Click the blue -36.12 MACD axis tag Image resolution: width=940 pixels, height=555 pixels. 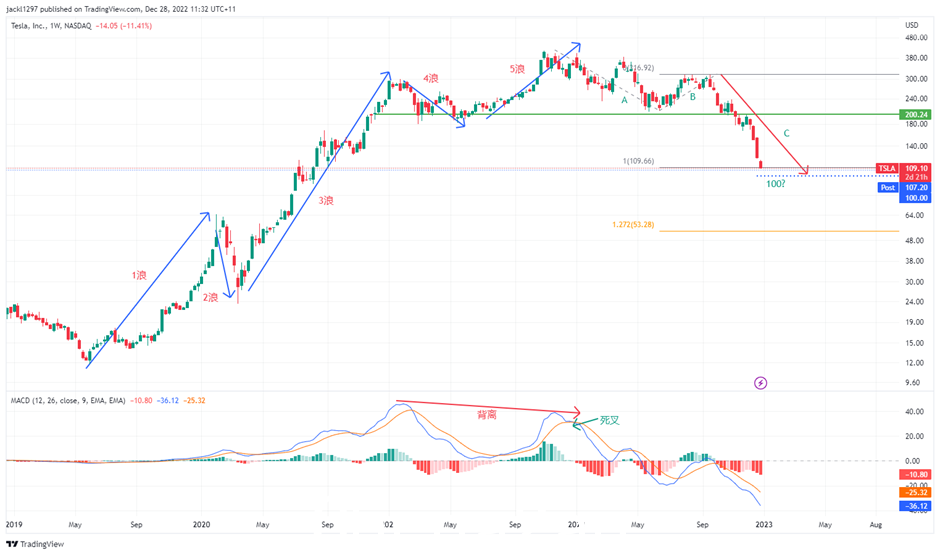[x=915, y=506]
